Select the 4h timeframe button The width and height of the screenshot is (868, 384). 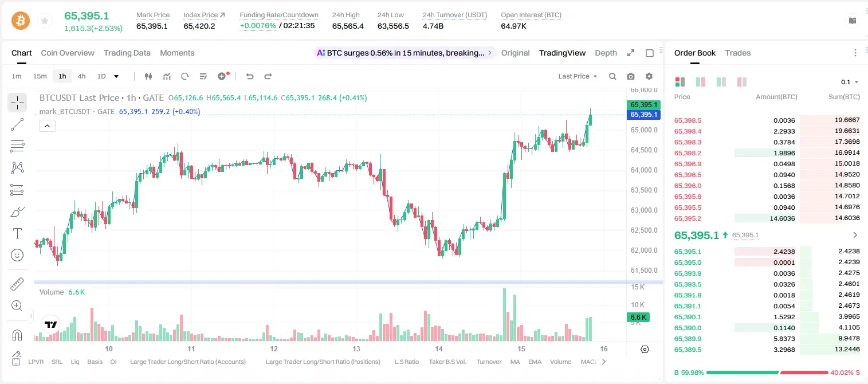pyautogui.click(x=81, y=76)
